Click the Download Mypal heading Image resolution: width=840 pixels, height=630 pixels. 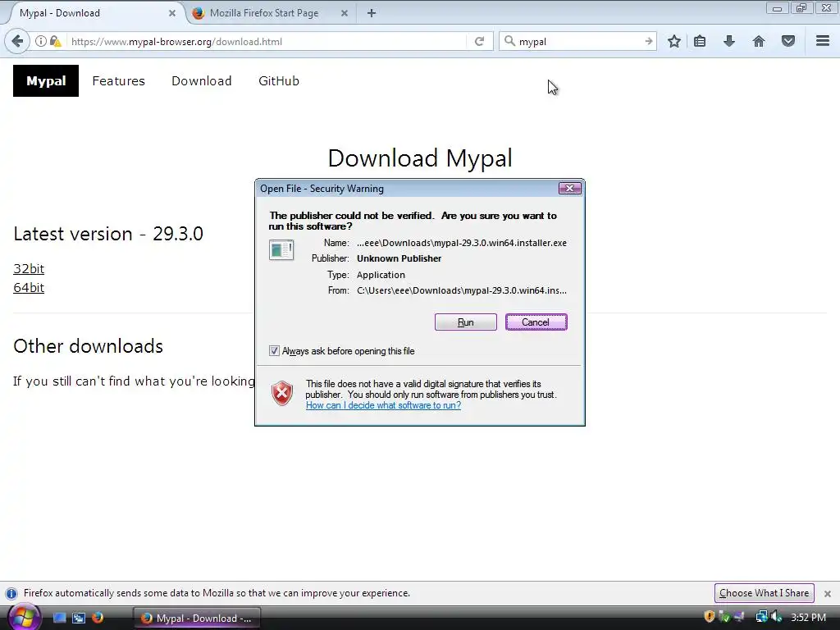[x=420, y=158]
